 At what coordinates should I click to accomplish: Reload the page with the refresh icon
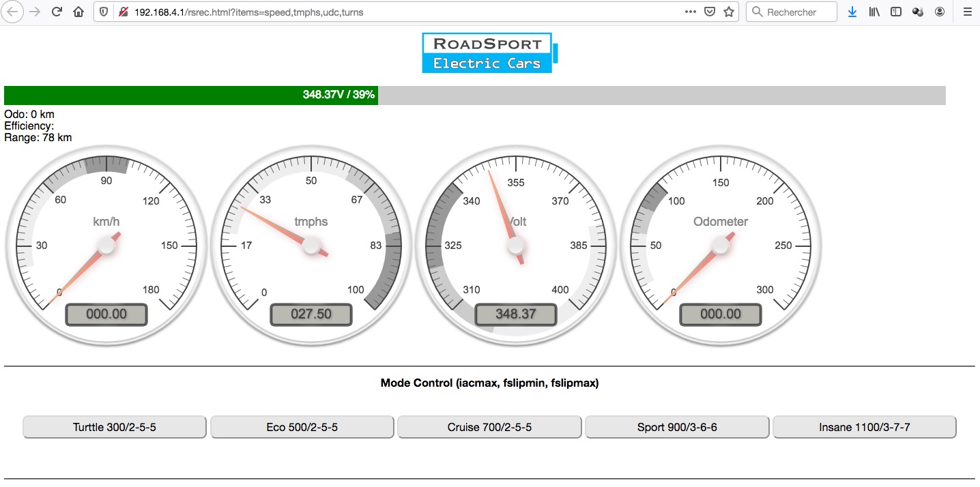click(x=57, y=12)
